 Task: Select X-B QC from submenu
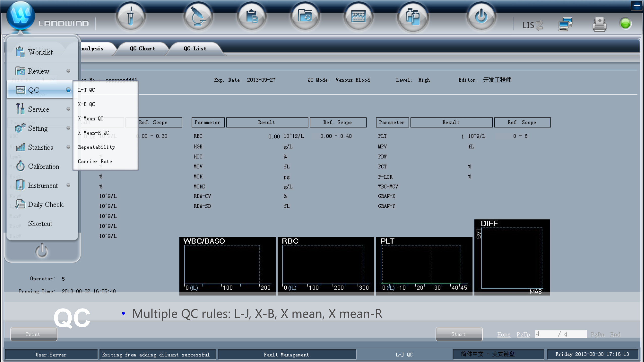(86, 104)
